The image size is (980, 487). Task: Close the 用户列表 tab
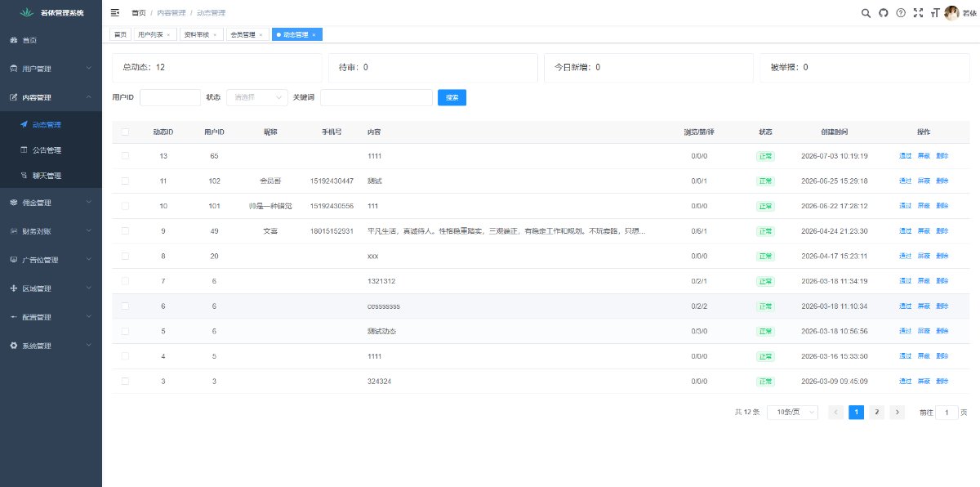point(168,35)
